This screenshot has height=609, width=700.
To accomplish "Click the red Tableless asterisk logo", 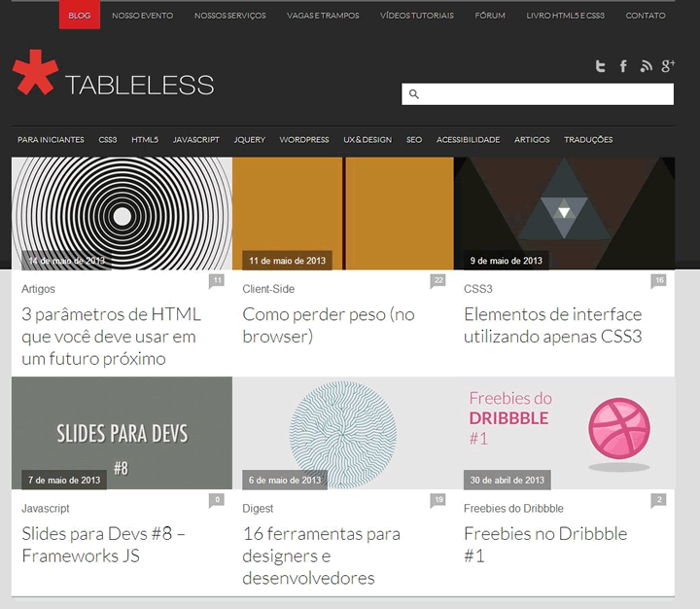I will click(x=35, y=72).
